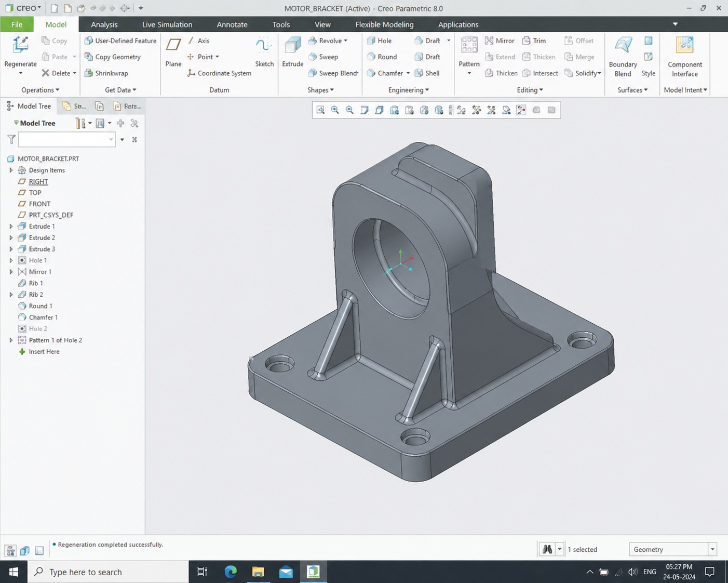Expand the Design Items node
This screenshot has width=728, height=583.
(x=11, y=170)
